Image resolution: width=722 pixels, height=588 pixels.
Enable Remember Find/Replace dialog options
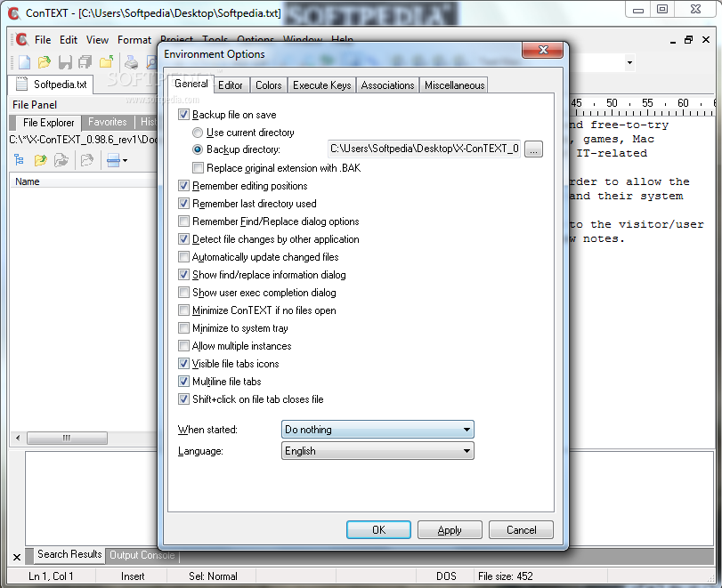point(183,222)
